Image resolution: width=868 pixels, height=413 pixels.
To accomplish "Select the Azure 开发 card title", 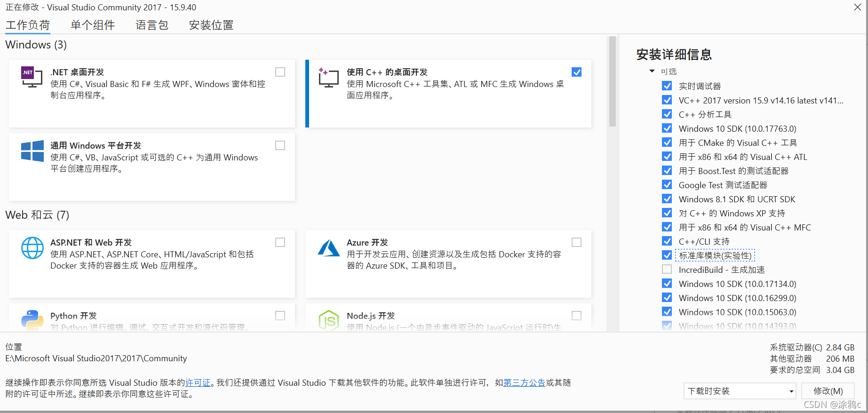I will (x=367, y=242).
